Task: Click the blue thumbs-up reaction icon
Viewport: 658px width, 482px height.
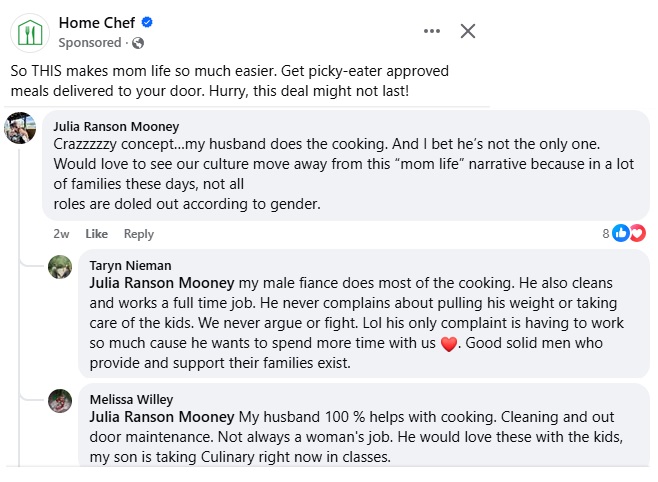Action: coord(621,233)
